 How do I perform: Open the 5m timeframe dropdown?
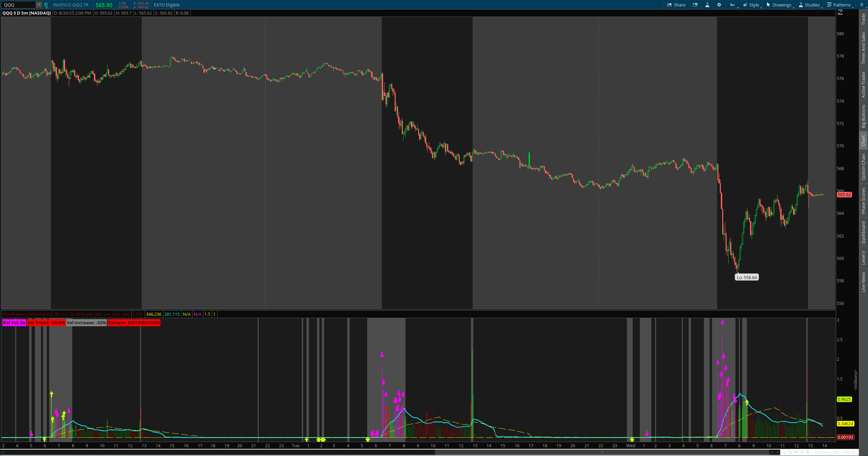pos(732,5)
